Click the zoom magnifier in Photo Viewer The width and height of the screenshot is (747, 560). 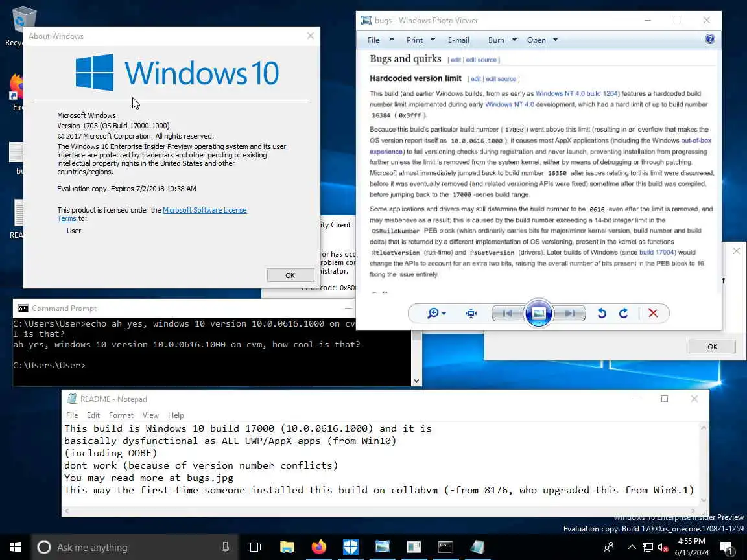point(436,313)
